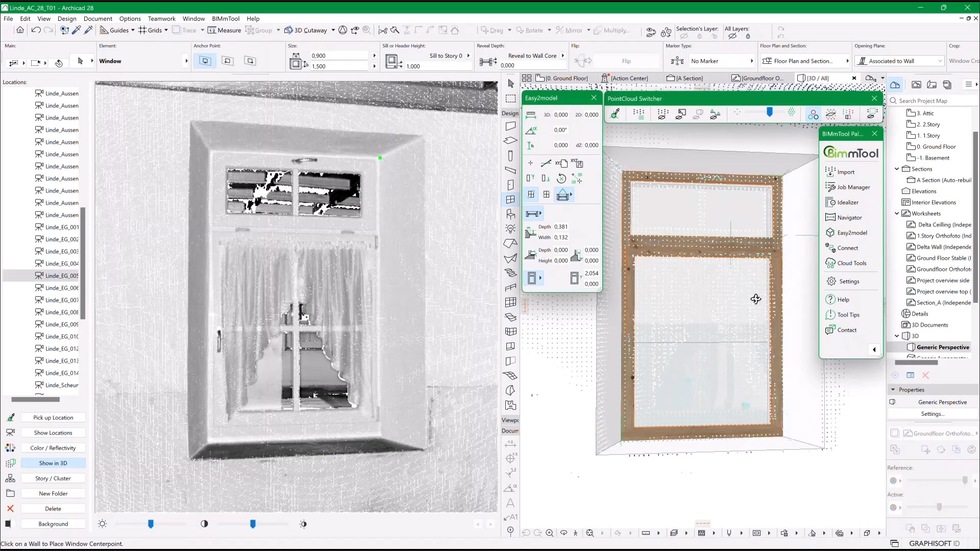980x551 pixels.
Task: Select the Marquee tool in toolbox
Action: tap(510, 98)
